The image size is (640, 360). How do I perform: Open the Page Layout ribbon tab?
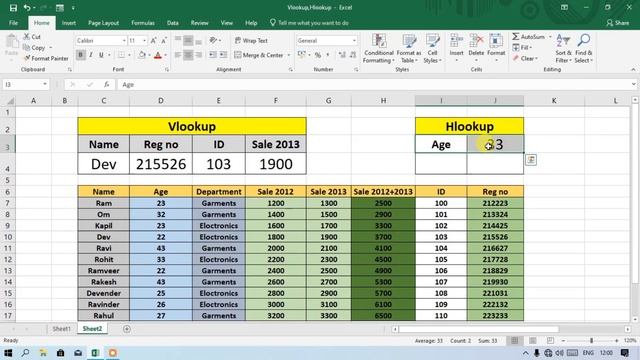click(x=103, y=23)
